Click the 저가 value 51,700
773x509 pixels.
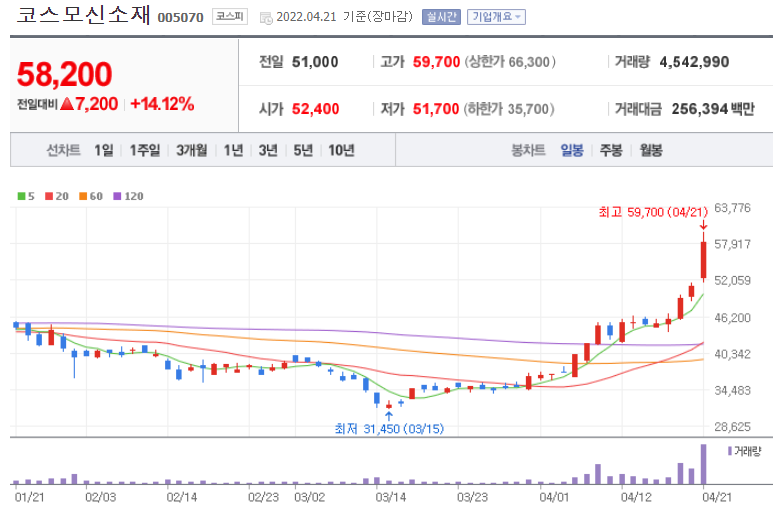point(436,109)
